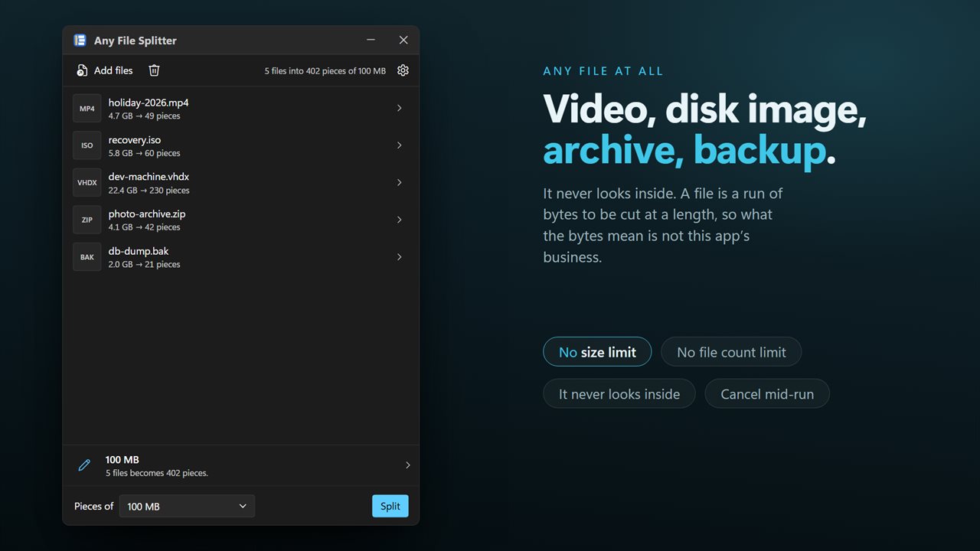Click the '4.1 GB → 42 pieces' text
The width and height of the screenshot is (980, 551).
145,227
